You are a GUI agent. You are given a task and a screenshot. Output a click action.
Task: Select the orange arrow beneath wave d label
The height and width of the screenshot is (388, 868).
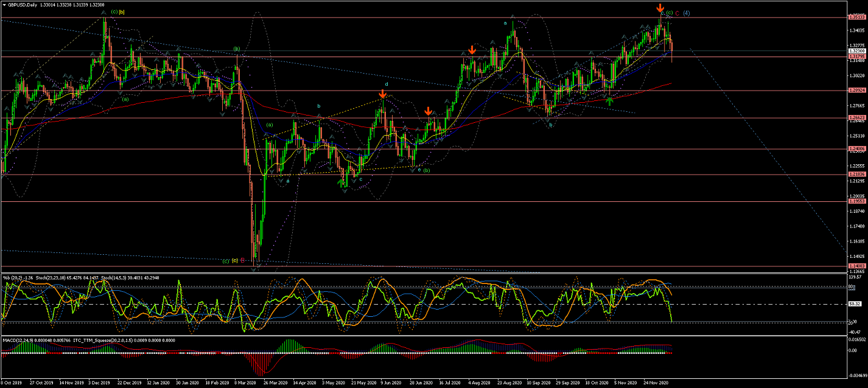point(382,94)
